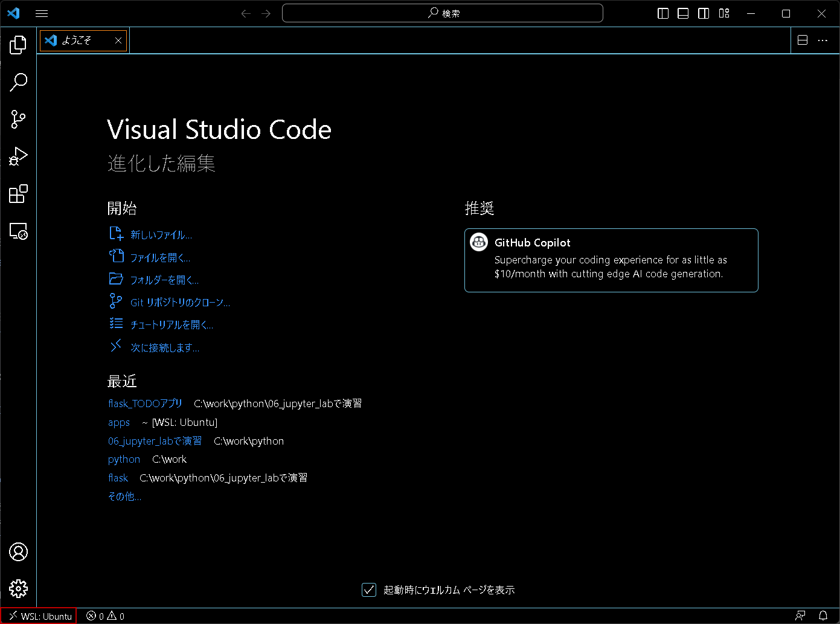
Task: Open the notifications bell in status bar
Action: coord(823,616)
